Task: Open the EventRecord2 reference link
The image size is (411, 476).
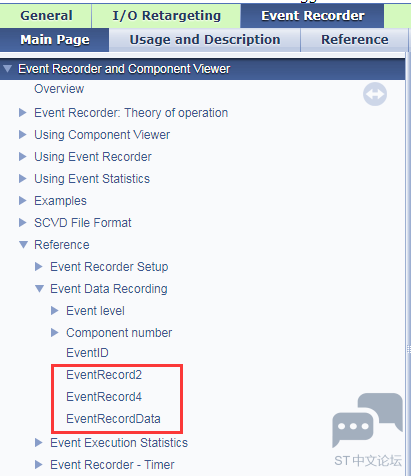Action: 104,375
